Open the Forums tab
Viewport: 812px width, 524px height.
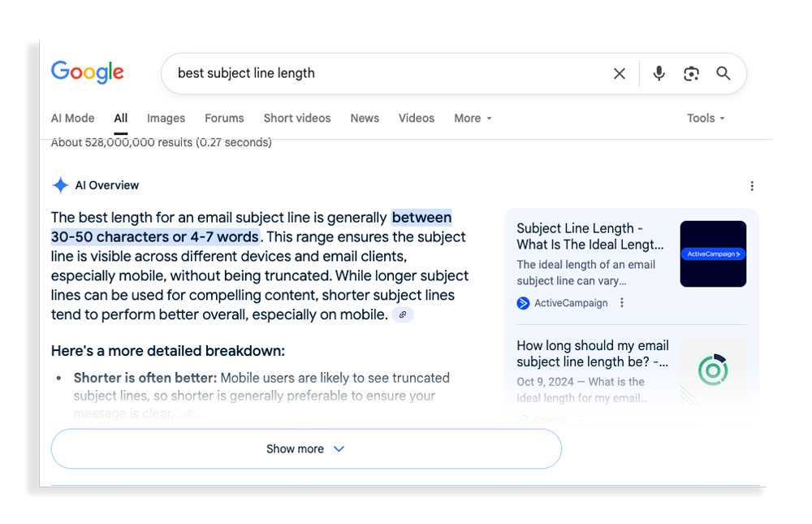(x=224, y=119)
